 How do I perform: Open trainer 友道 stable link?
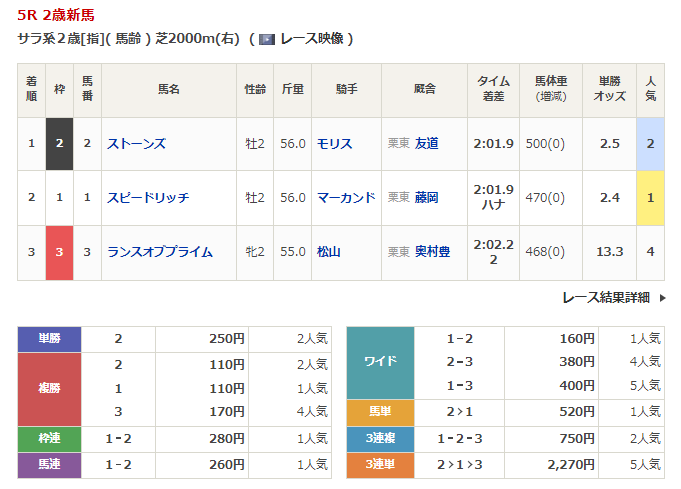coord(426,144)
